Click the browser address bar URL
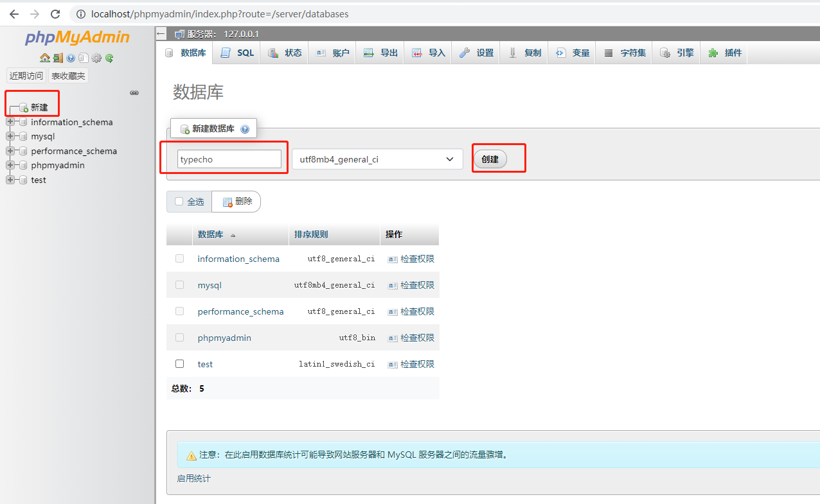The height and width of the screenshot is (504, 820). point(220,13)
